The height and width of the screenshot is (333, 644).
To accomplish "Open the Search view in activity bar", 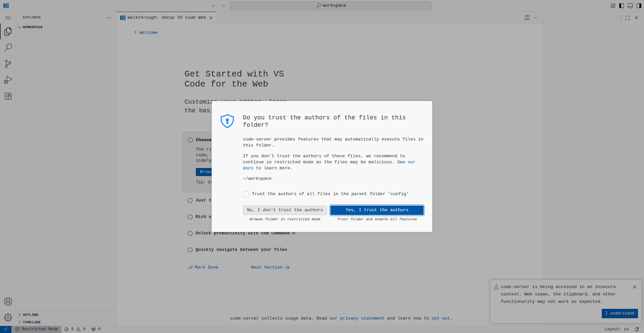I will 8,48.
